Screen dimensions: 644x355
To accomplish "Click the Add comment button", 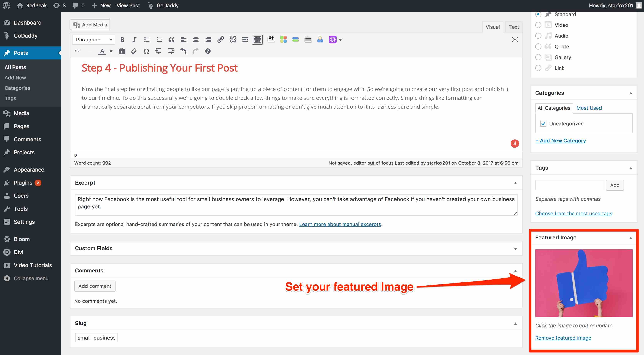I will [x=95, y=286].
